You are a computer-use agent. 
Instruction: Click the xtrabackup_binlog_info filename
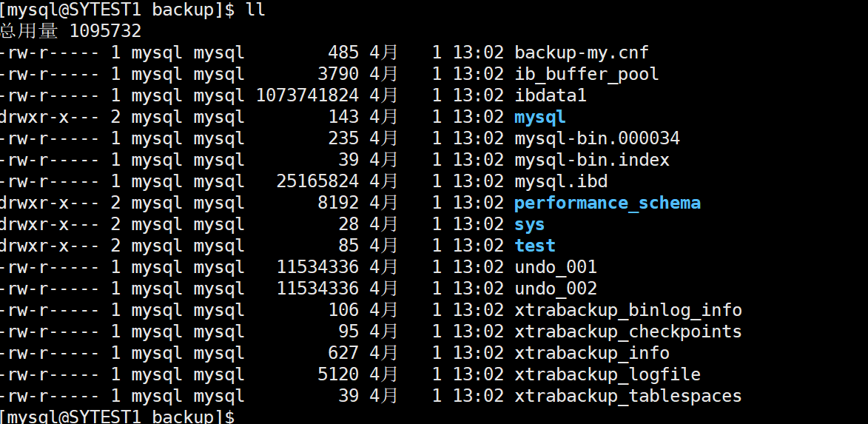coord(628,310)
